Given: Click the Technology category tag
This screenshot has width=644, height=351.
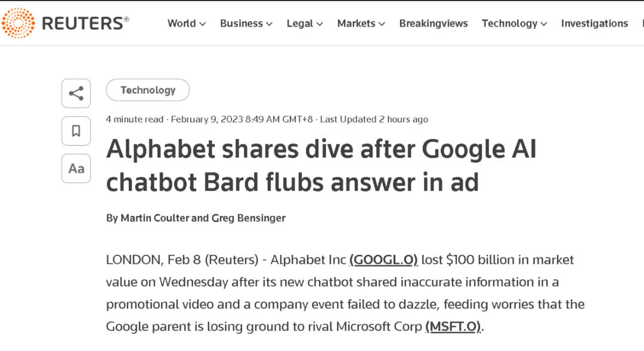Looking at the screenshot, I should (148, 90).
